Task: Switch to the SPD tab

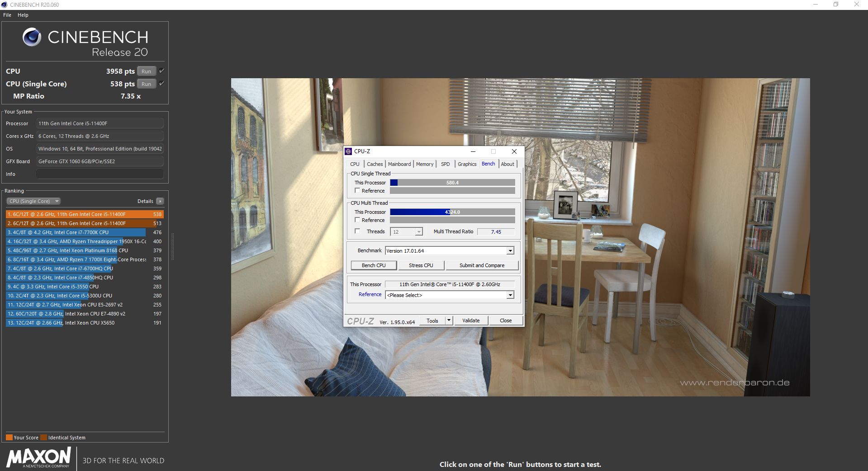Action: click(446, 164)
